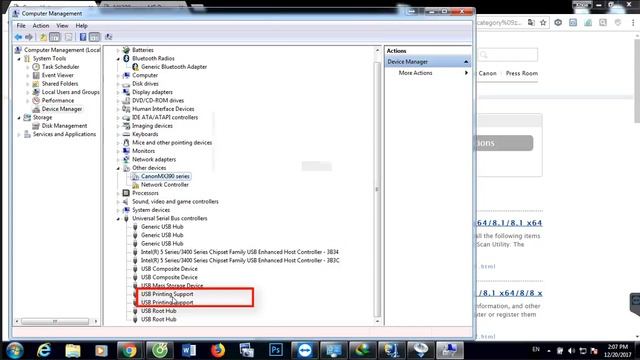
Task: Toggle the Show/Hide Action Pane toolbar icon
Action: [x=94, y=37]
